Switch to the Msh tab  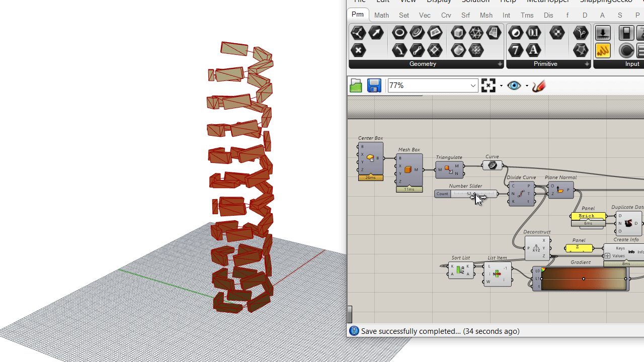coord(486,15)
